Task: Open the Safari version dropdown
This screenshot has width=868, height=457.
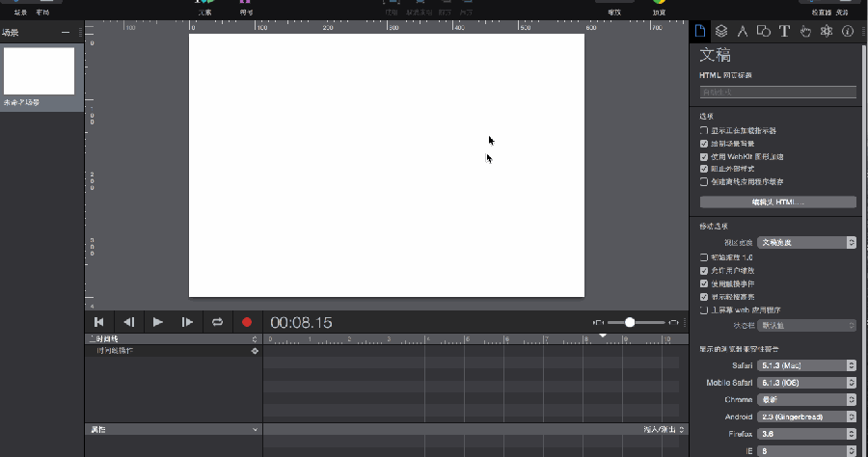Action: tap(806, 366)
